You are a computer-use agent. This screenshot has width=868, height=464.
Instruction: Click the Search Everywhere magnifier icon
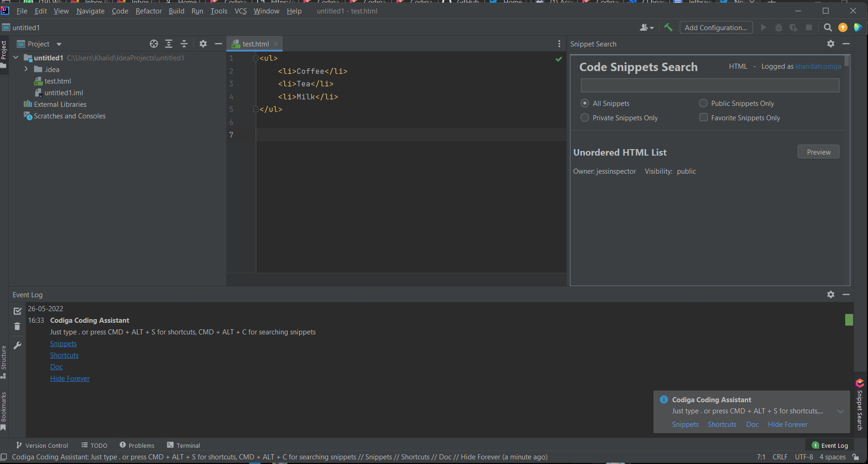pyautogui.click(x=828, y=27)
